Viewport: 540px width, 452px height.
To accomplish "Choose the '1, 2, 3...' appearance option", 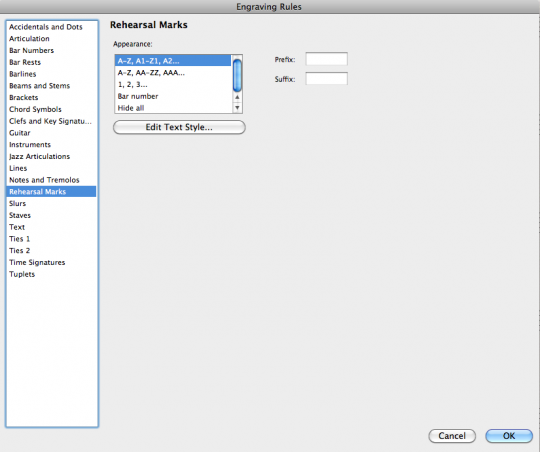I will (173, 84).
